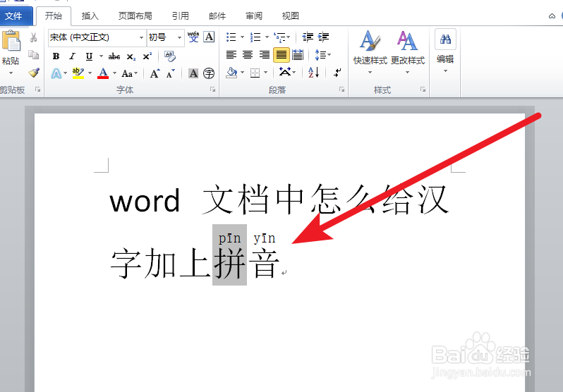The width and height of the screenshot is (563, 392).
Task: Click the Asian Layout text-width icon
Action: pyautogui.click(x=285, y=72)
